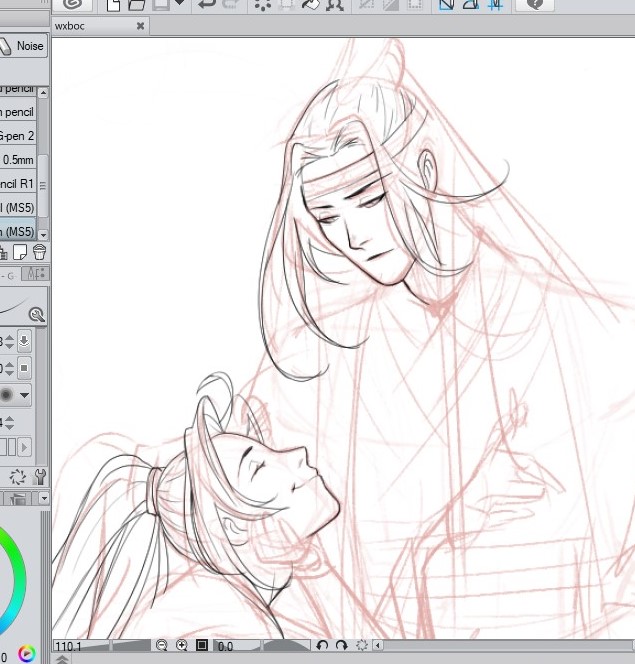Select the 'n pencil' sub tool entry
The width and height of the screenshot is (635, 664).
coord(18,112)
